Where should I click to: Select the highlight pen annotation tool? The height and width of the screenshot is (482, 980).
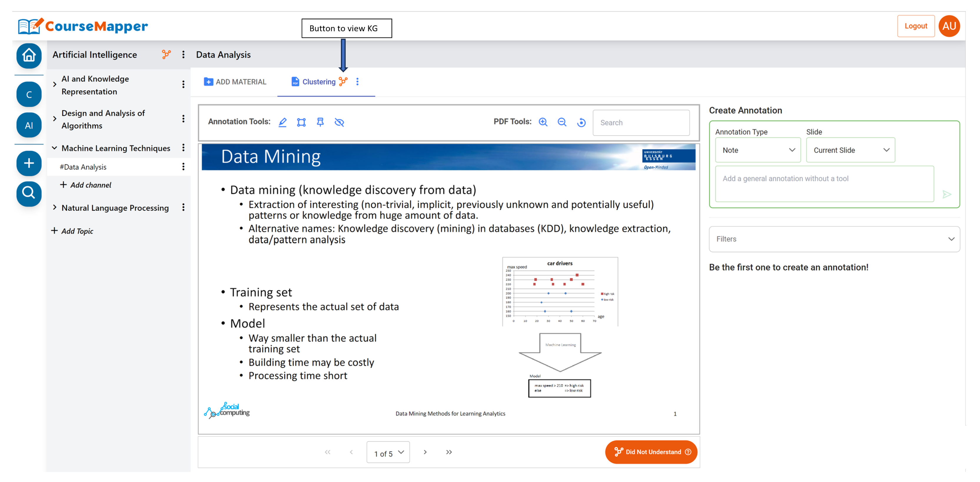[282, 122]
